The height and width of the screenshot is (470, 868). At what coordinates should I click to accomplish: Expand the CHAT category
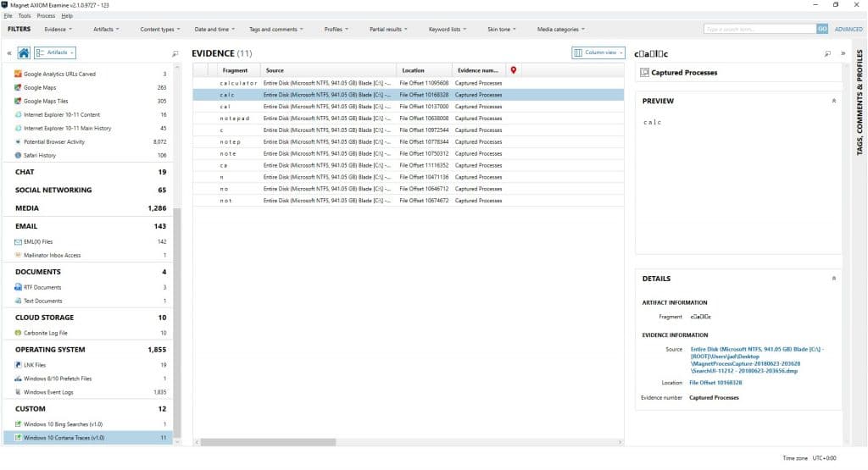(88, 172)
